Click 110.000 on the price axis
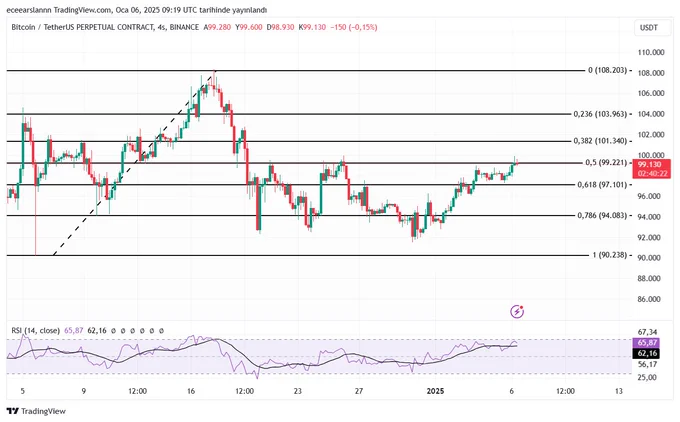This screenshot has width=680, height=422. 651,52
